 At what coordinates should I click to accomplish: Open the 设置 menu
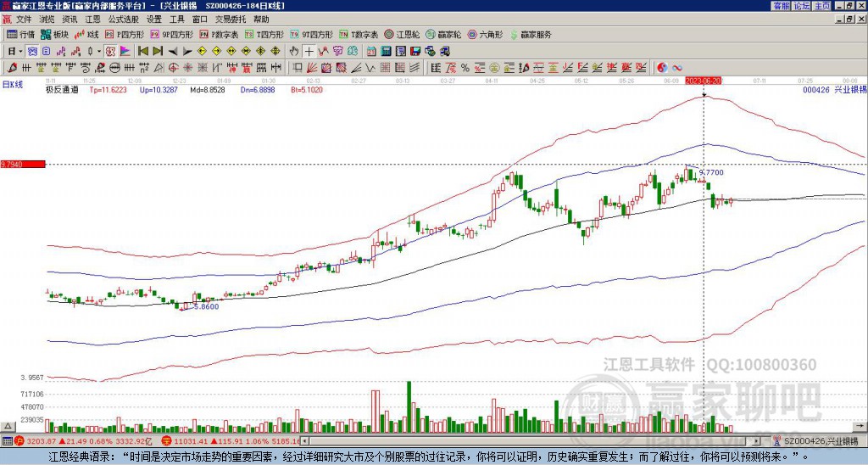pos(154,20)
